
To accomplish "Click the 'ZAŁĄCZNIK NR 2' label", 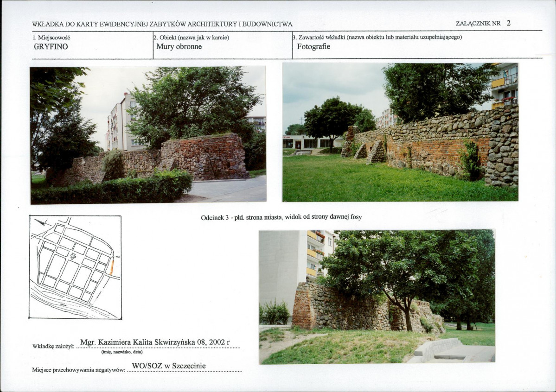I will (x=483, y=23).
